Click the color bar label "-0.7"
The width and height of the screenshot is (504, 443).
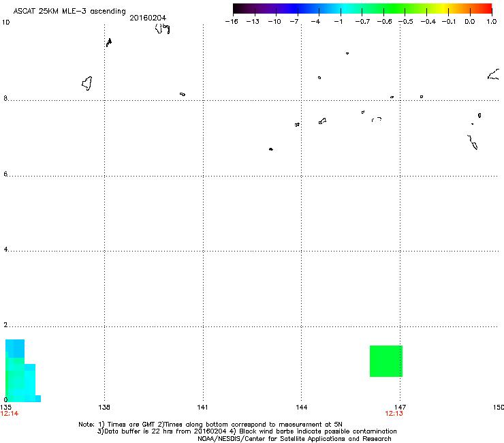click(x=362, y=22)
